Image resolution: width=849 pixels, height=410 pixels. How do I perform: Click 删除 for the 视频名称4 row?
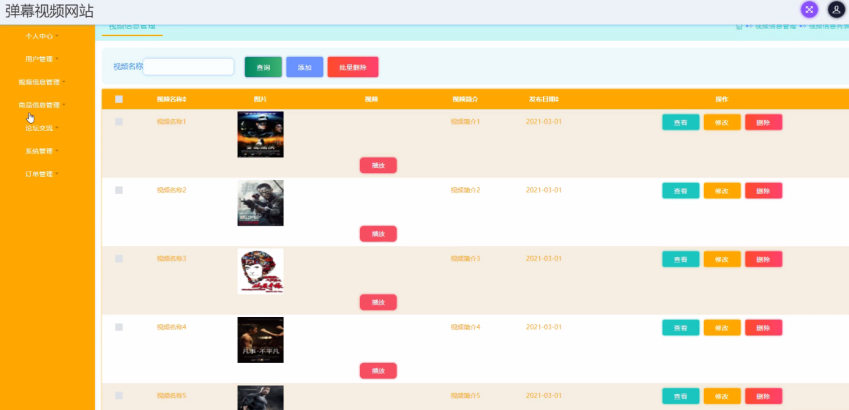763,328
